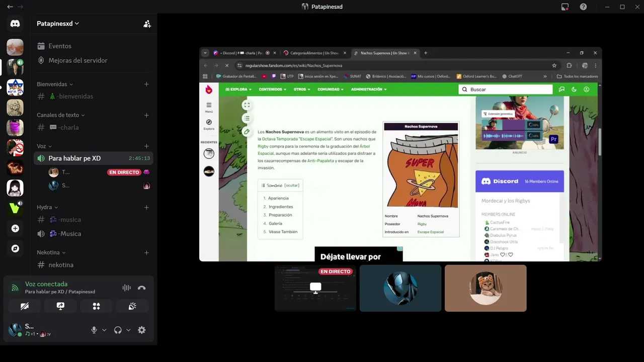Collapse the Nekotina category
The height and width of the screenshot is (362, 644).
pyautogui.click(x=51, y=252)
